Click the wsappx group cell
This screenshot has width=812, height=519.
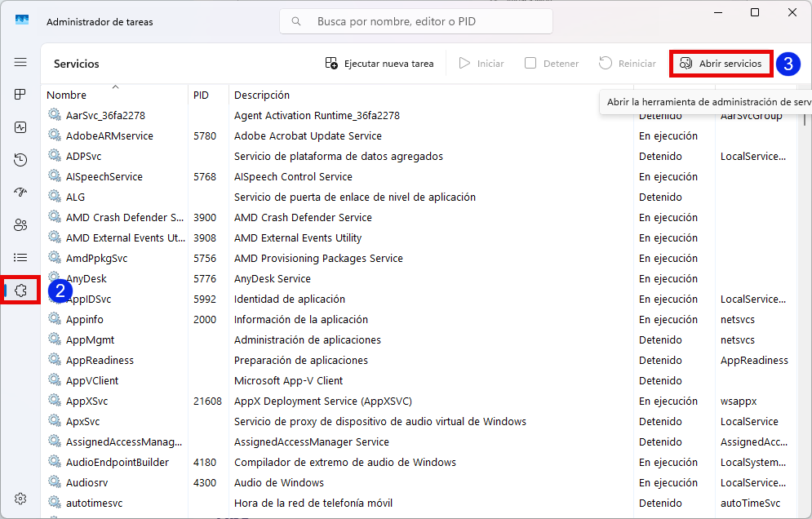tap(739, 401)
